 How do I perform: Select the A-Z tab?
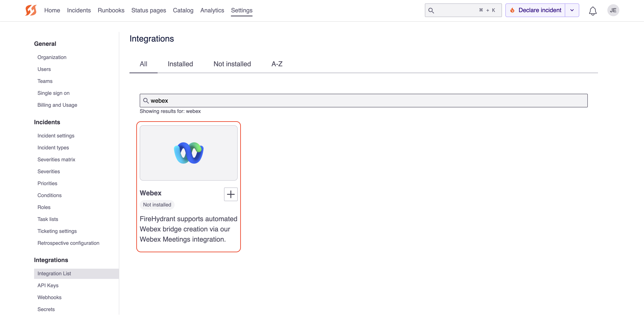pos(277,63)
